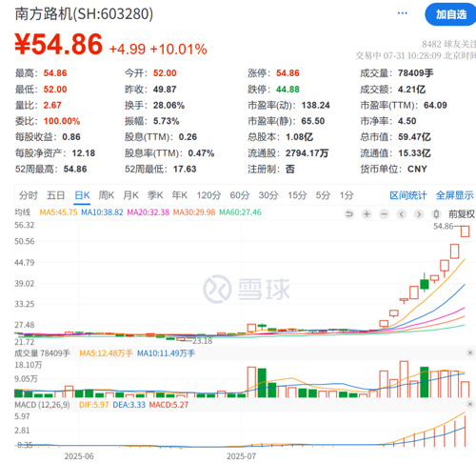
Task: Switch to the 30分 interval tab
Action: click(x=268, y=195)
